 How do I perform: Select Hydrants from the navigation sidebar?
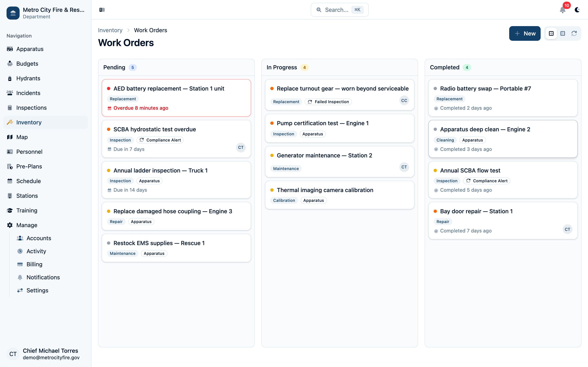point(28,78)
